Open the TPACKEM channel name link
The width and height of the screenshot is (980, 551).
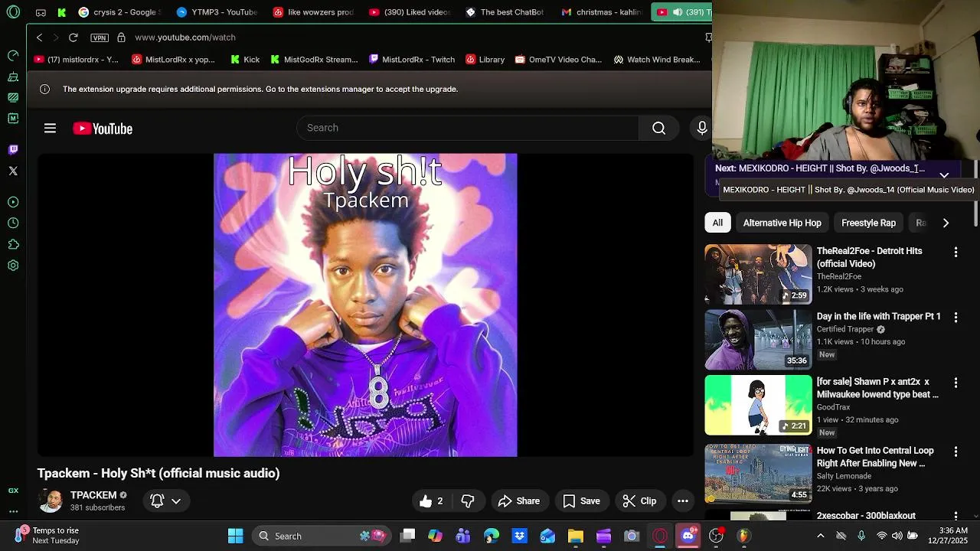(93, 495)
